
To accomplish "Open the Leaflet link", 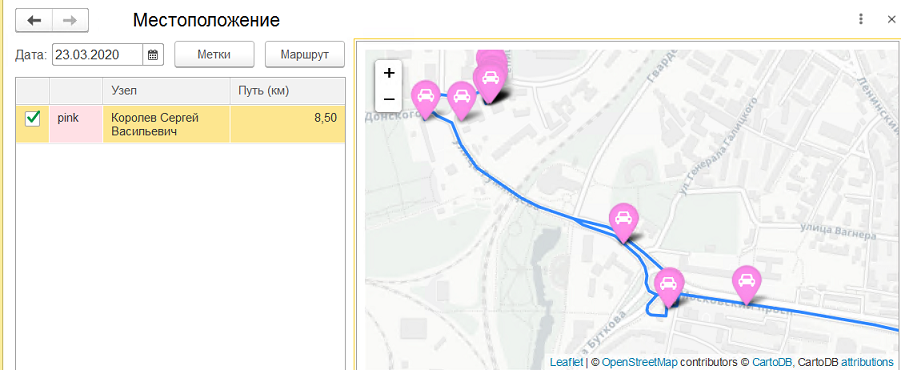I will tap(566, 362).
